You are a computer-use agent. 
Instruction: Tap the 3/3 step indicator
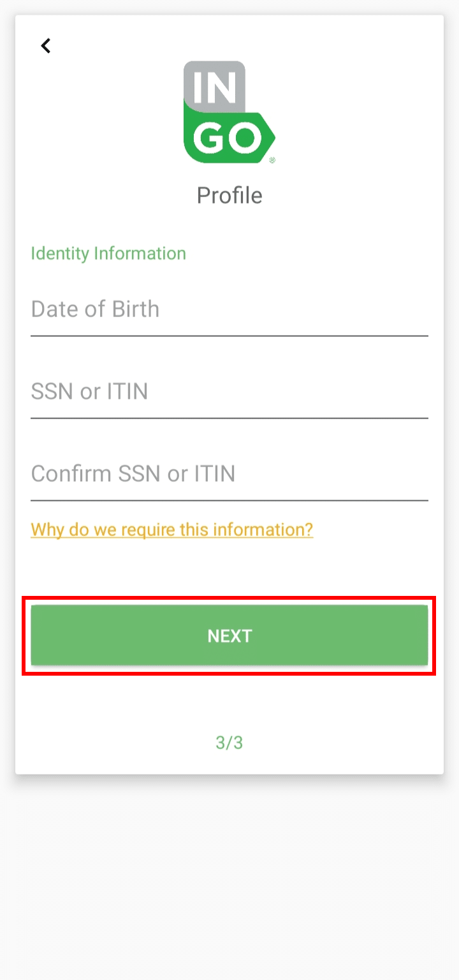[229, 743]
